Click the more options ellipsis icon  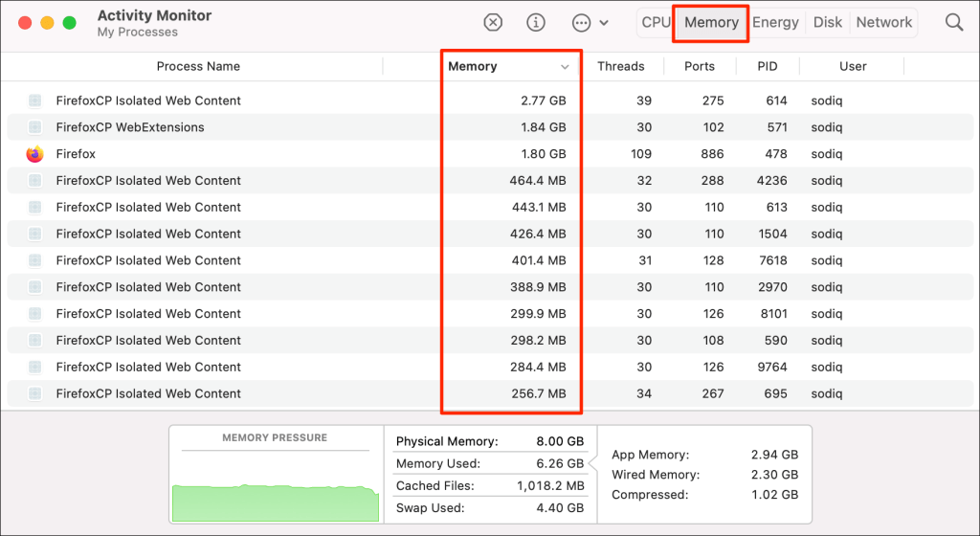tap(581, 23)
